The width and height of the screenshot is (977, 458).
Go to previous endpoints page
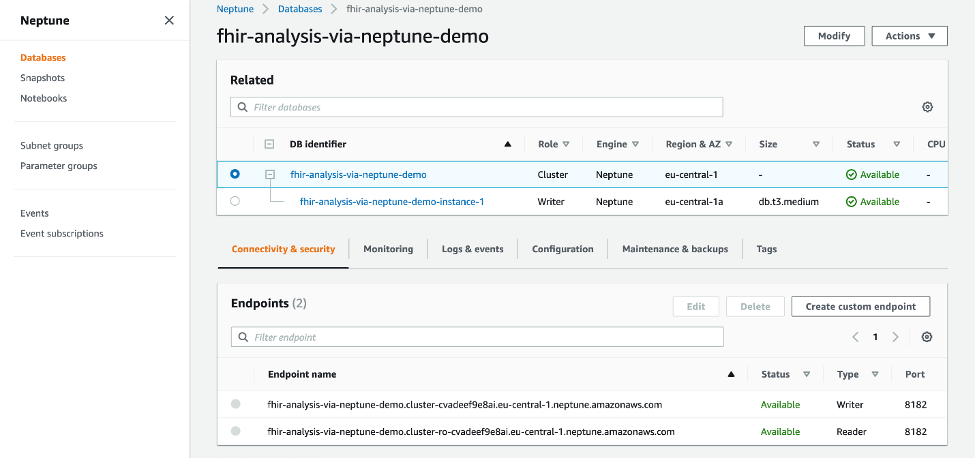coord(855,337)
